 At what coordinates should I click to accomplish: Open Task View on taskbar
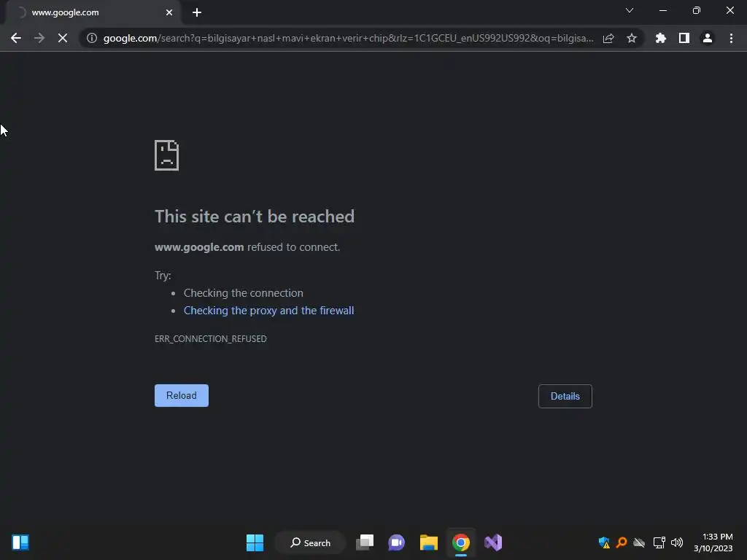(x=365, y=542)
